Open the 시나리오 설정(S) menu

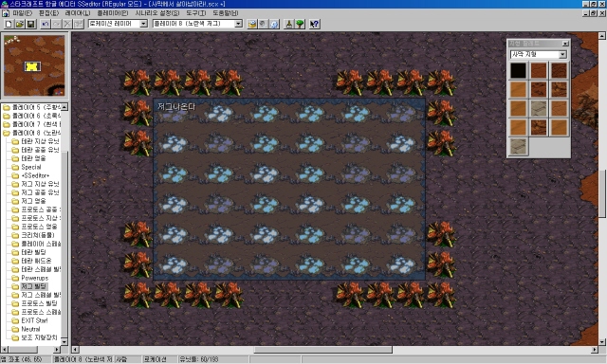coord(157,13)
